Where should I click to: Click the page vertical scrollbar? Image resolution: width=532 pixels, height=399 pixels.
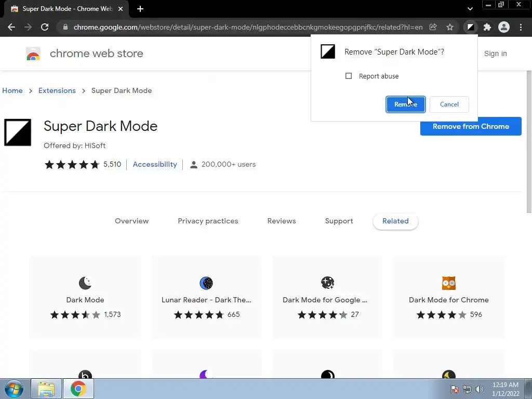[528, 142]
